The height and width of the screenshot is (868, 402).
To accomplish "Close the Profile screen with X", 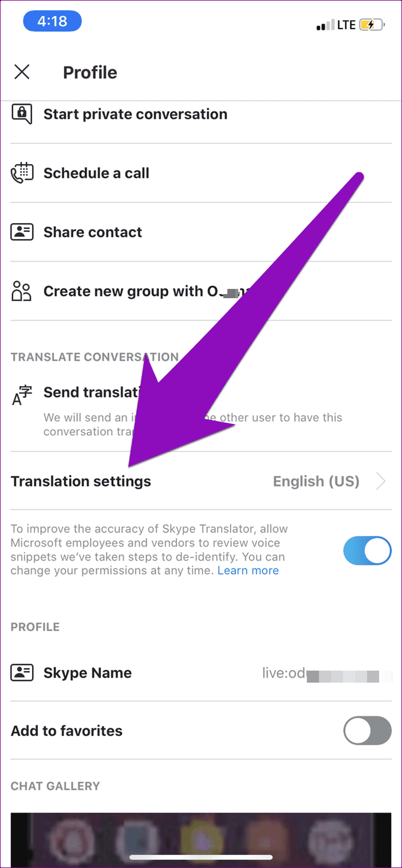I will [22, 72].
